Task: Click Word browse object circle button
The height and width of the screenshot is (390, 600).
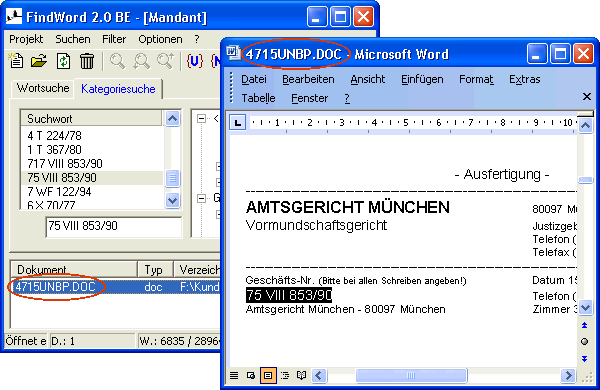Action: [x=585, y=341]
